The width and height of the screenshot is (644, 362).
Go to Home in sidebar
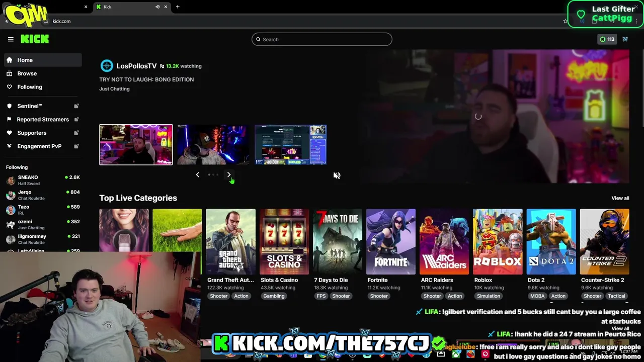point(43,60)
